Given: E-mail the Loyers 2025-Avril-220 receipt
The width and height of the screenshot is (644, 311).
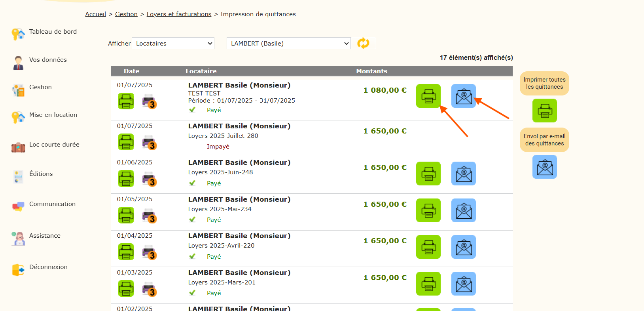Looking at the screenshot, I should [x=464, y=247].
